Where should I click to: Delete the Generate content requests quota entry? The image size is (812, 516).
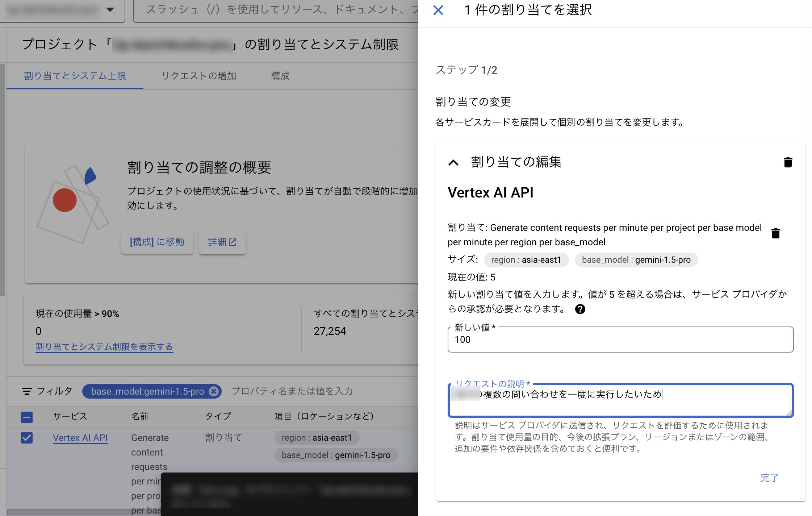click(x=775, y=233)
